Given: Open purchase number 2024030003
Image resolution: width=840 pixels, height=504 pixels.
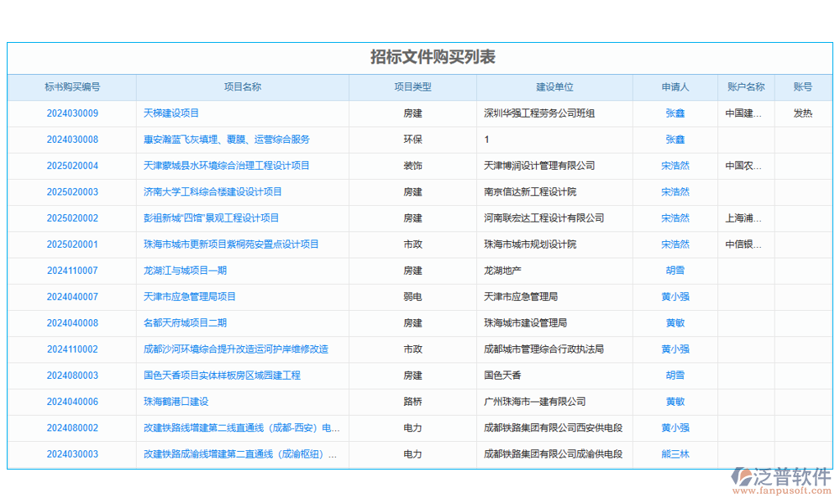Looking at the screenshot, I should (x=75, y=454).
